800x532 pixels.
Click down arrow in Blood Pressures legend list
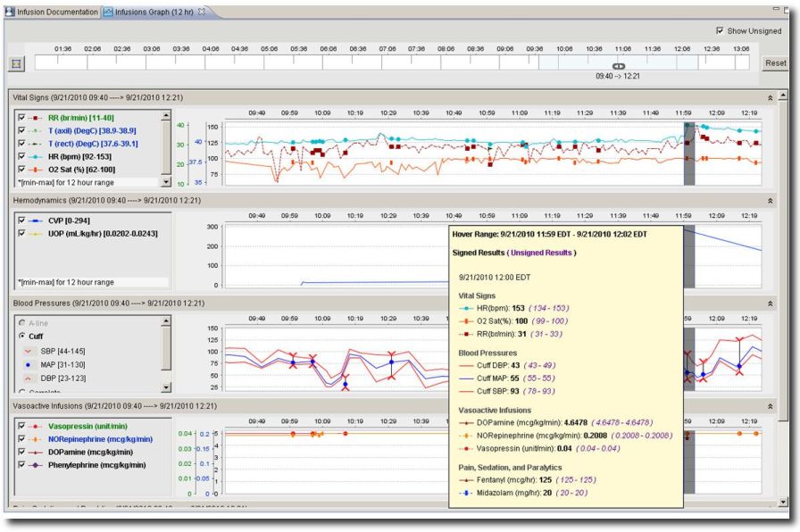[x=166, y=387]
